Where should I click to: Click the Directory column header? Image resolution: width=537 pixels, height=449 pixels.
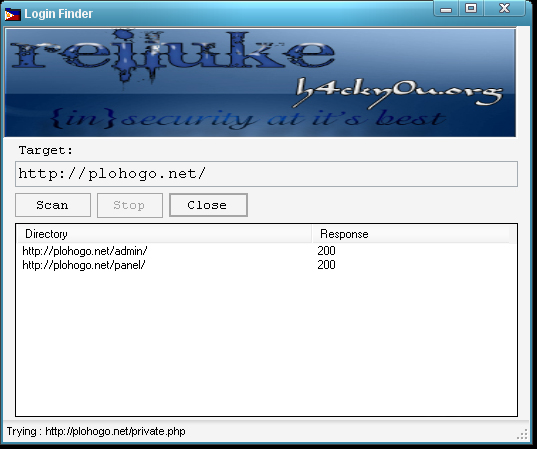tap(164, 234)
